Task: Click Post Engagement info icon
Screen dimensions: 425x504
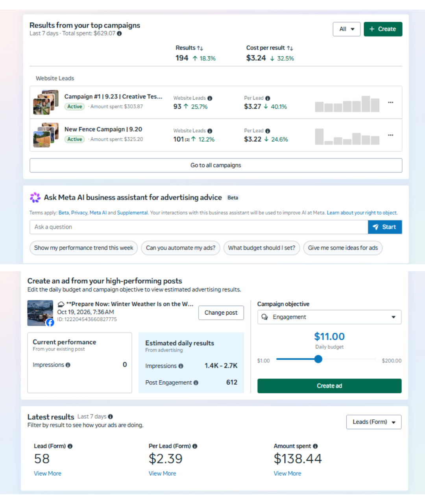Action: 196,383
